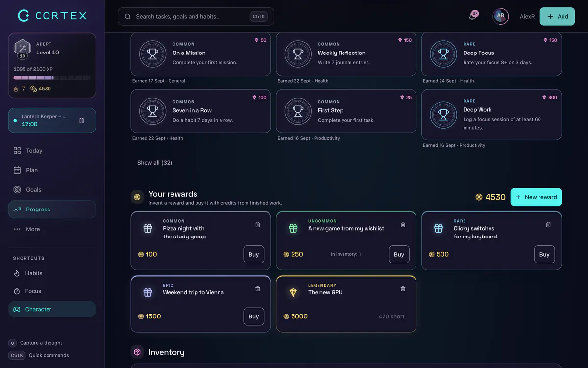This screenshot has height=368, width=588.
Task: Click the green gift icon on new game
Action: tap(293, 228)
